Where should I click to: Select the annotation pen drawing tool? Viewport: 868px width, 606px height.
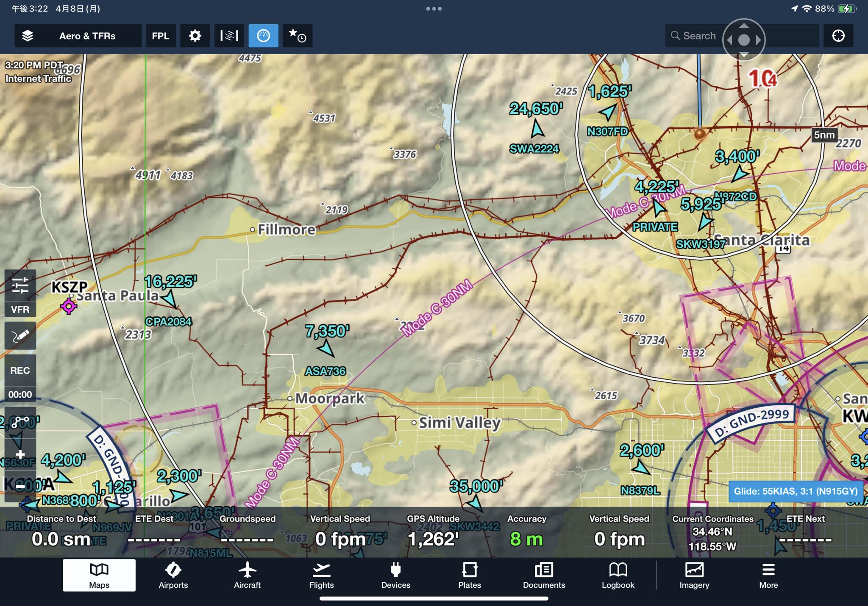pos(20,336)
